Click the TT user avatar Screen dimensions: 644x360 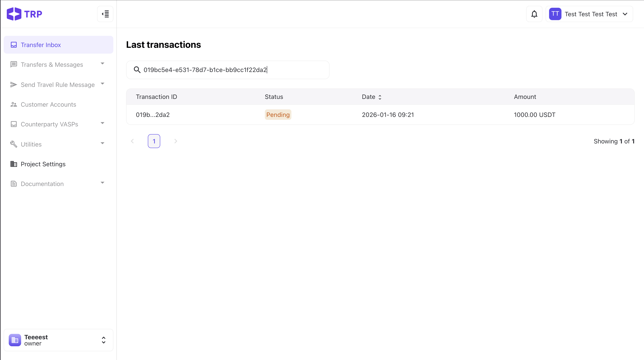tap(555, 14)
